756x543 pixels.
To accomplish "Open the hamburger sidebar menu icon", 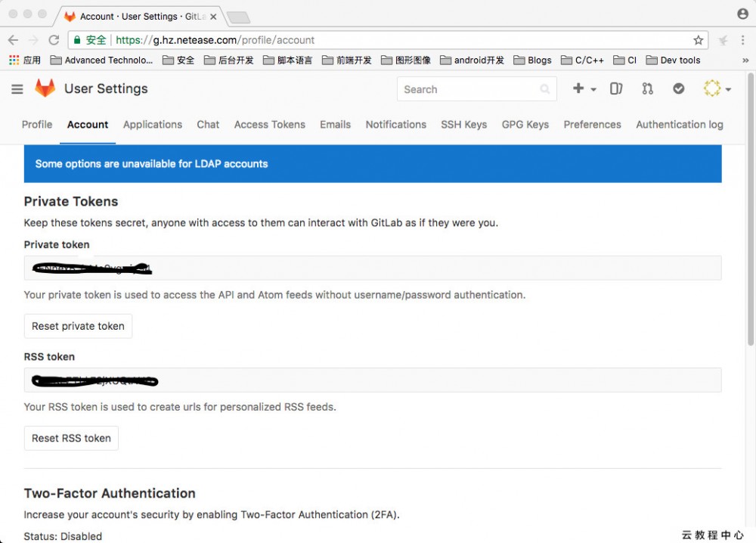I will (17, 88).
